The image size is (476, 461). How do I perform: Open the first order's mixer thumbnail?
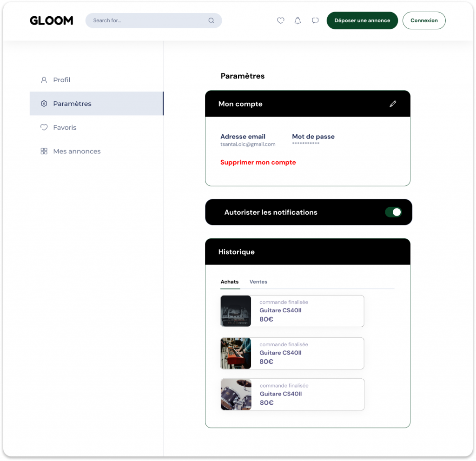pos(236,311)
